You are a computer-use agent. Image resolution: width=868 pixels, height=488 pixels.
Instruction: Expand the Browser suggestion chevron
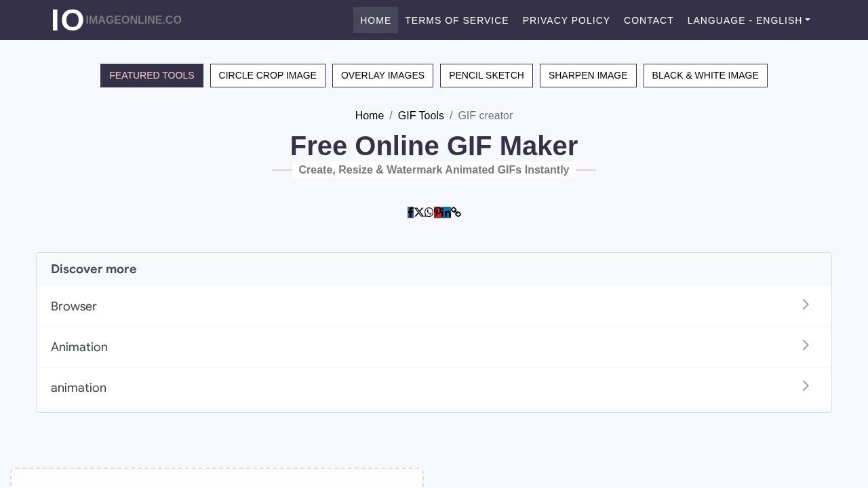[805, 305]
